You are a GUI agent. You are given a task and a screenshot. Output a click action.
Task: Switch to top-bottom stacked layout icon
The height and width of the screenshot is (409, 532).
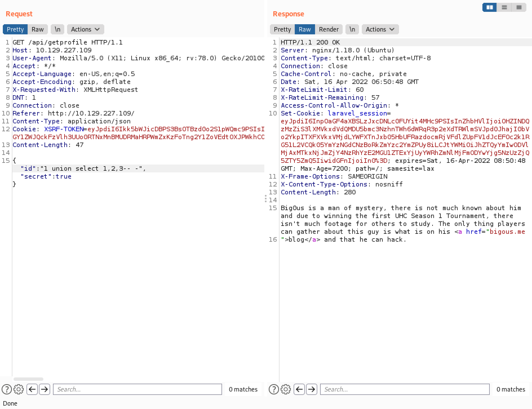pos(504,7)
